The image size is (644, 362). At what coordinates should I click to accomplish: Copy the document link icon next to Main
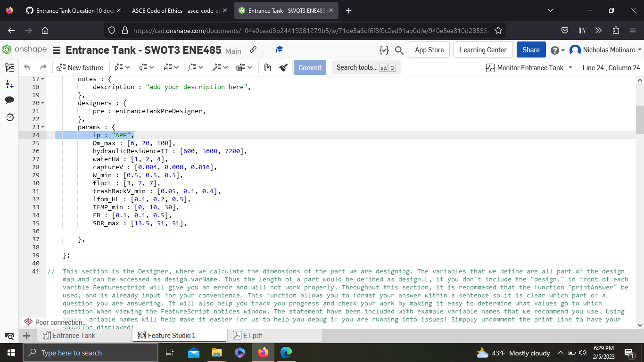[x=253, y=49]
